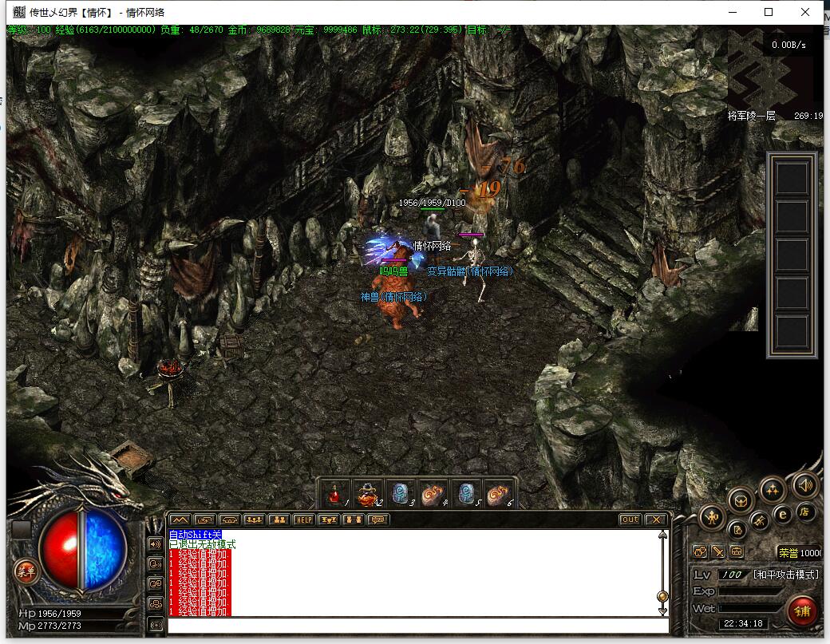Click the two-people chat bar icon
Screen dimensions: 830x644
point(279,520)
